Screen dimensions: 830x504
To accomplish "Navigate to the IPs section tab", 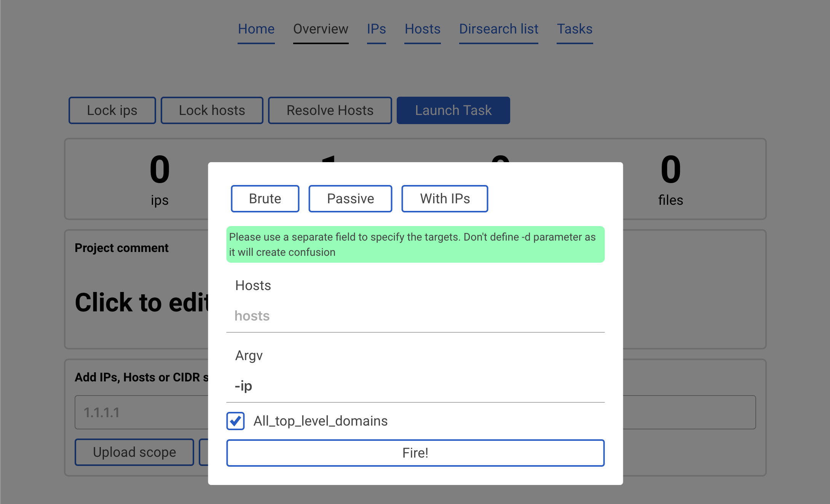I will (x=375, y=28).
